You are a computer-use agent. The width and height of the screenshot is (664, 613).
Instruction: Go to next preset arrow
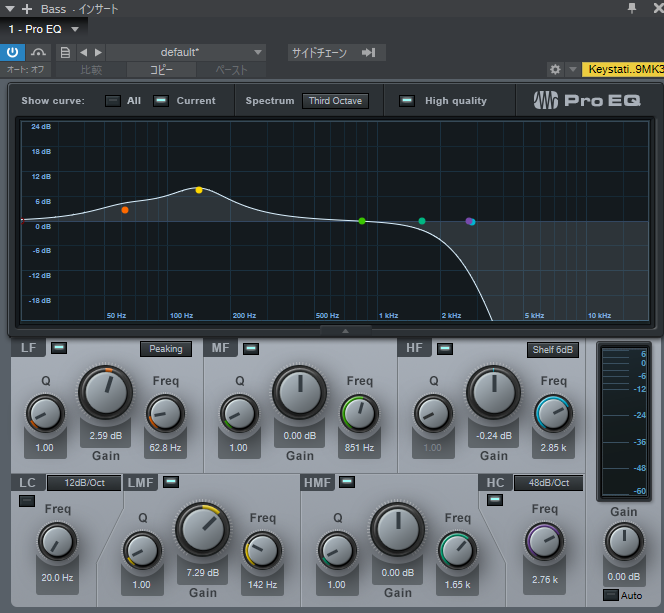coord(98,52)
